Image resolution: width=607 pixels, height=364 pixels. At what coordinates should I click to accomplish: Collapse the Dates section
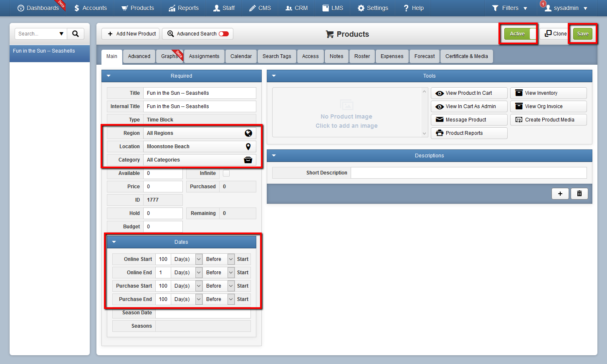114,242
